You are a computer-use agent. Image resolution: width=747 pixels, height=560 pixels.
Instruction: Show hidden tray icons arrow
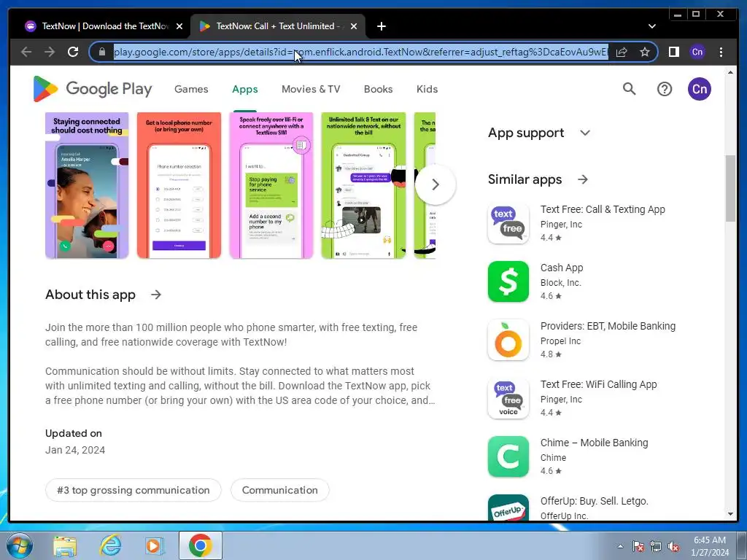pyautogui.click(x=620, y=546)
